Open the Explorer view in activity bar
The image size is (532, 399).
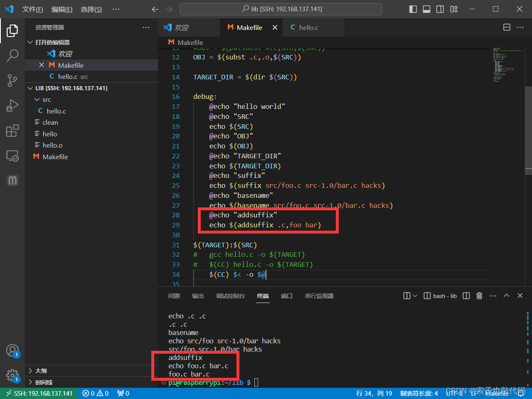click(x=12, y=31)
